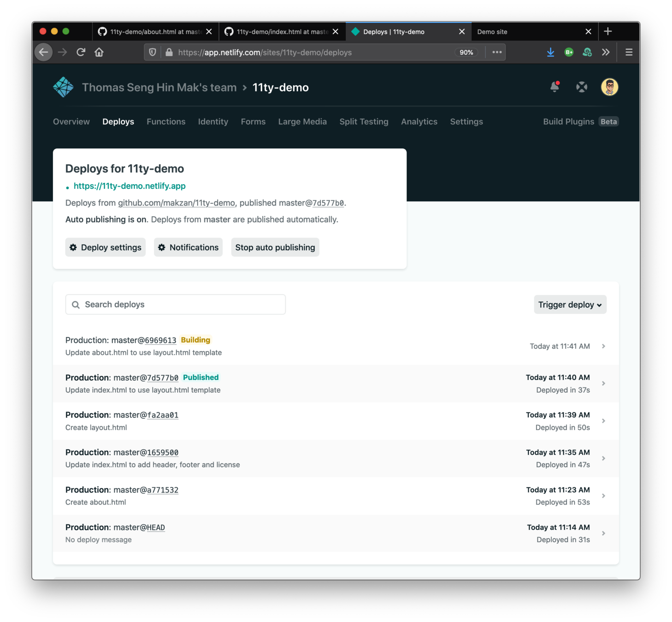Click the browser address bar URL
Viewport: 672px width, 622px height.
[x=265, y=53]
